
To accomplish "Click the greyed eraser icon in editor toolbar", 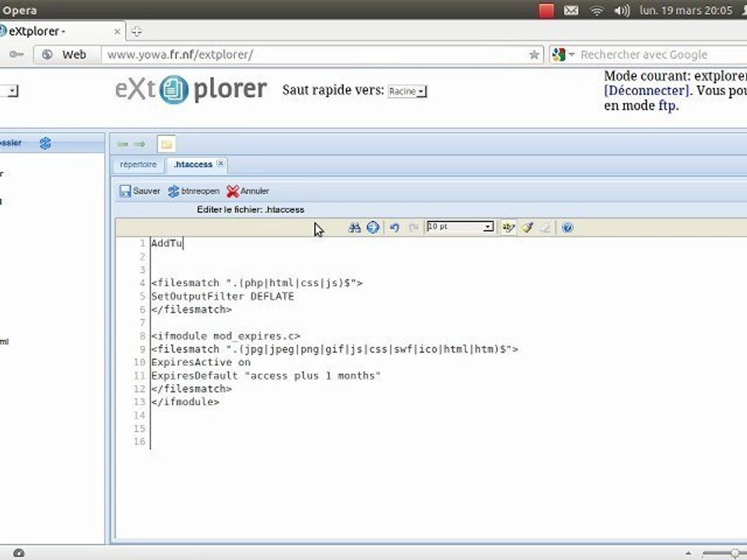I will coord(546,228).
